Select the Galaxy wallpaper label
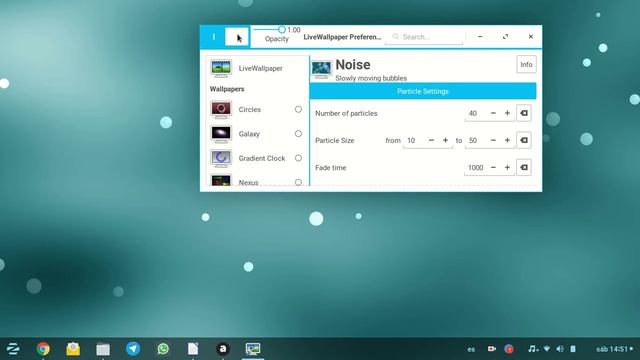Image resolution: width=640 pixels, height=360 pixels. click(x=249, y=134)
